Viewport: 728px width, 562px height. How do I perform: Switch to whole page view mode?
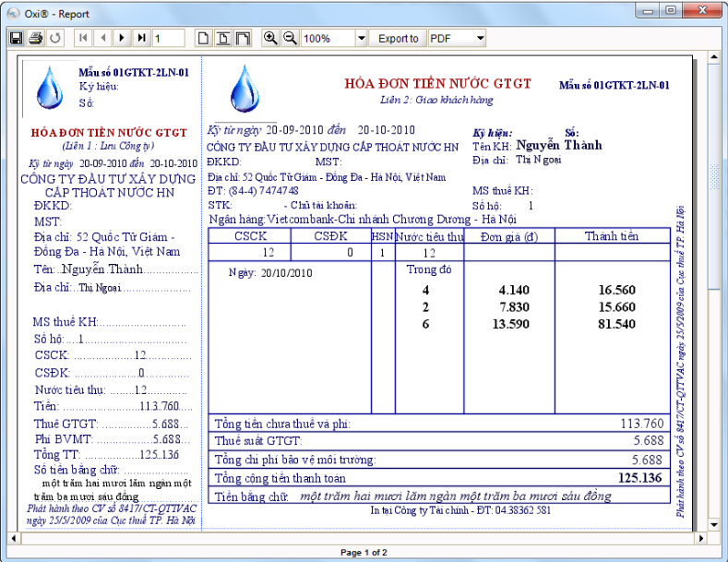click(x=243, y=38)
